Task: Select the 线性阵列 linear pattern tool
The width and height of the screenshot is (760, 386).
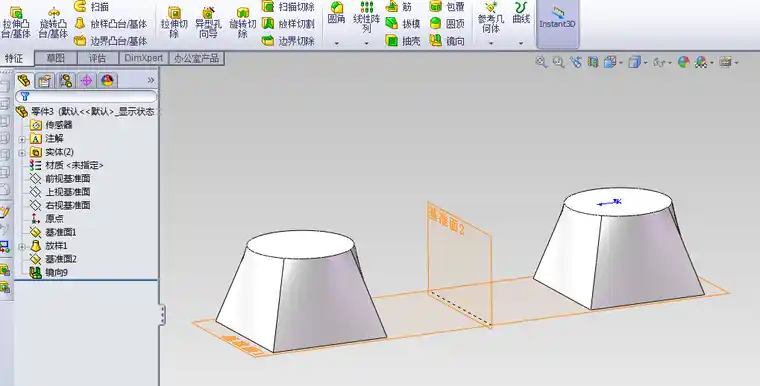Action: click(366, 16)
